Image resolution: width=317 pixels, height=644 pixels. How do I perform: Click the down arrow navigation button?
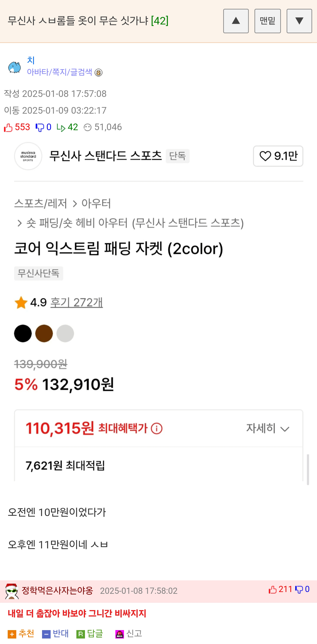tap(299, 21)
